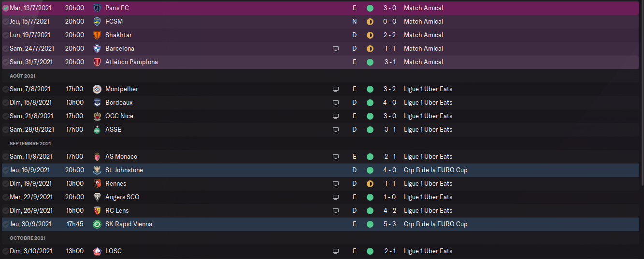644x259 pixels.
Task: Click the orange draw indicator for FCSM match
Action: (370, 22)
